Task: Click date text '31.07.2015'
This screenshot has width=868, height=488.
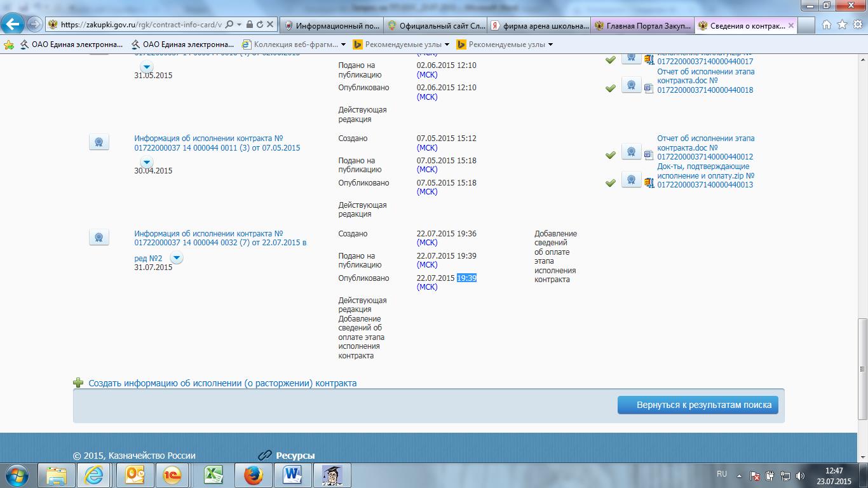Action: pos(153,268)
